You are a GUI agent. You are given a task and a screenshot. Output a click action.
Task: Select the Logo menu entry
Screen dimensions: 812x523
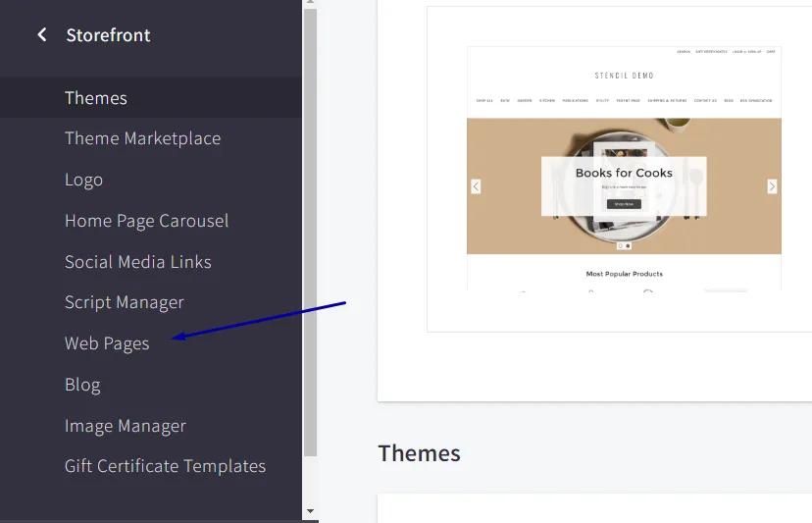point(83,180)
